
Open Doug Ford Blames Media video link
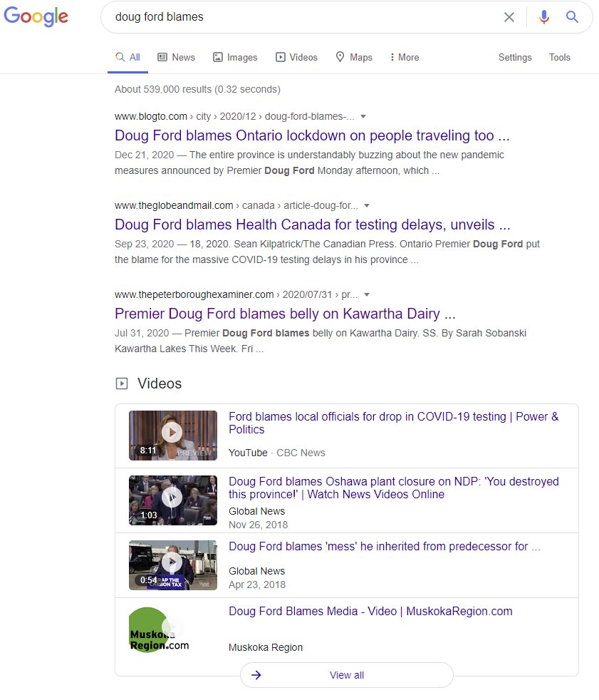(x=370, y=611)
